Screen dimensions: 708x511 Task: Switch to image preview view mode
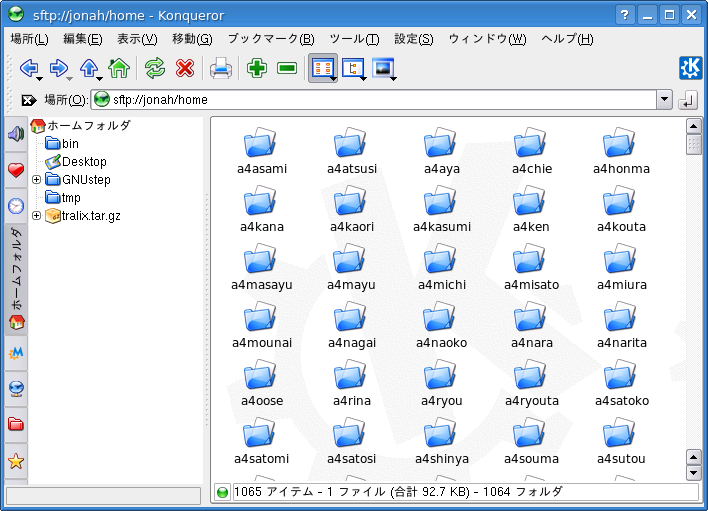[382, 69]
